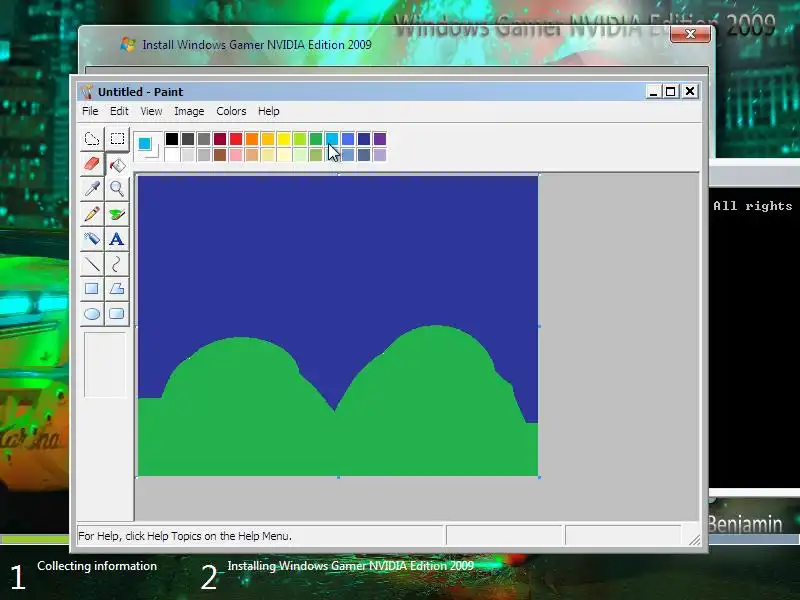
Task: Select the Pencil tool
Action: (92, 214)
